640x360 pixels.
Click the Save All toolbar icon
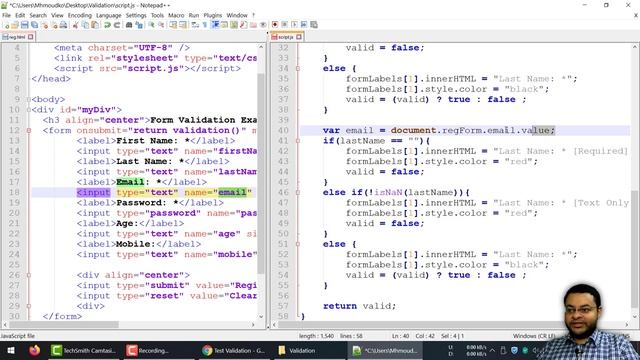click(34, 25)
